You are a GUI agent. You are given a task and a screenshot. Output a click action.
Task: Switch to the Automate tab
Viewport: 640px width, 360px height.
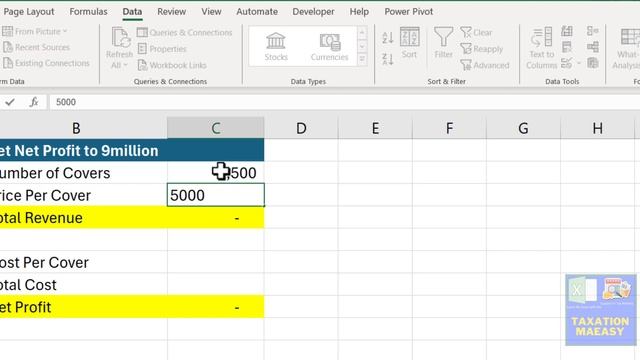tap(257, 12)
